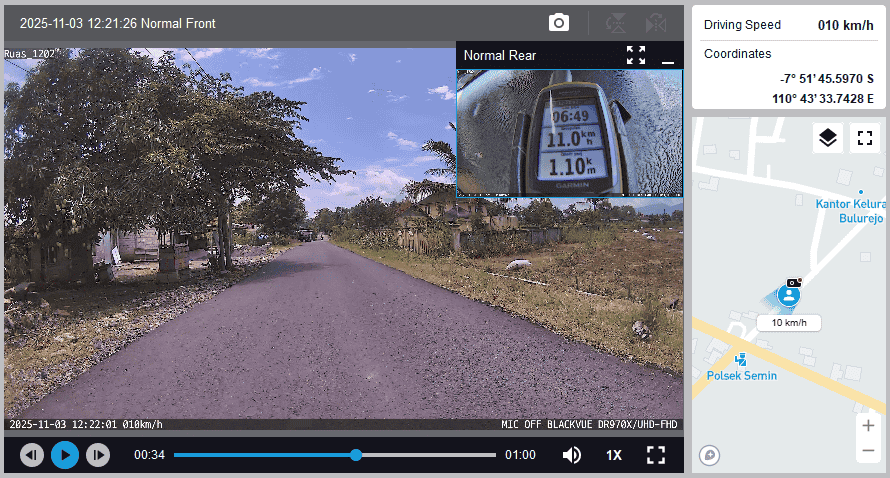Step back to previous frame
Viewport: 890px width, 478px height.
(x=32, y=455)
